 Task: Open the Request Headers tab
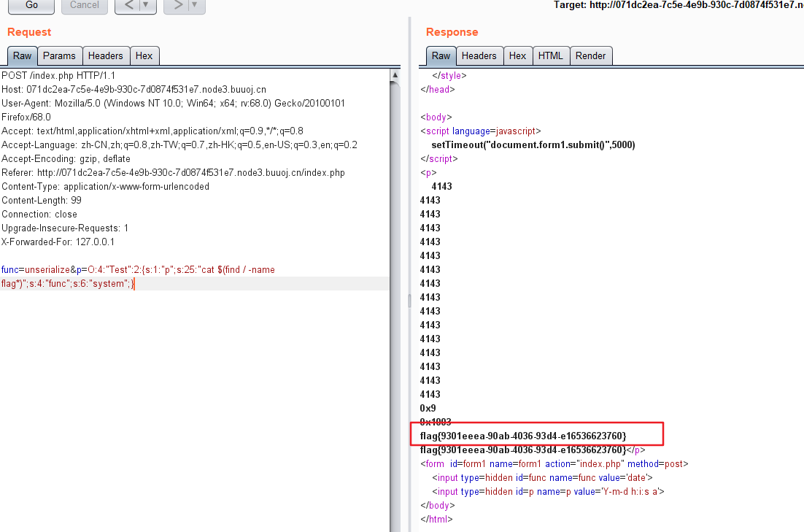click(x=106, y=56)
